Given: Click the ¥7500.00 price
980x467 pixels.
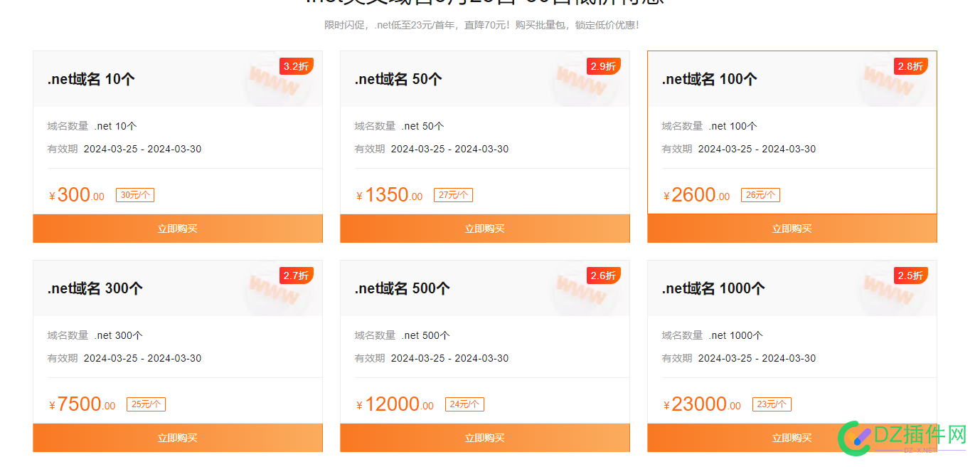Looking at the screenshot, I should (82, 404).
